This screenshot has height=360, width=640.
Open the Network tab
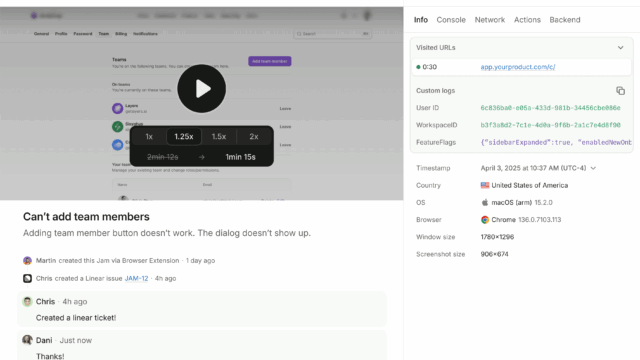pyautogui.click(x=490, y=20)
